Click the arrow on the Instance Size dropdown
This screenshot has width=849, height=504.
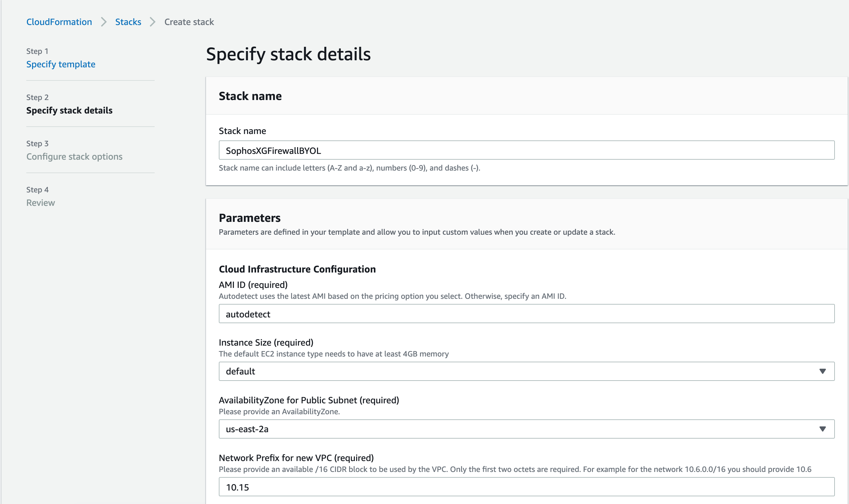point(822,371)
